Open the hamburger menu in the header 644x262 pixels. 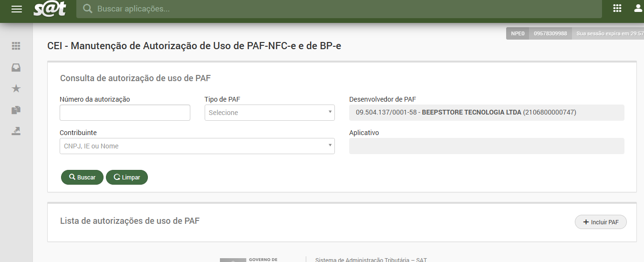17,9
